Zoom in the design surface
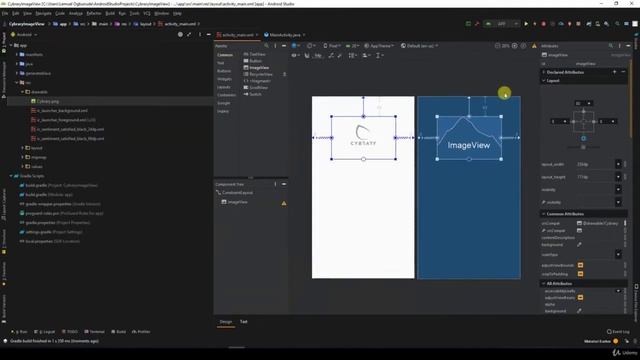Screen dimensions: 640x360 (515, 46)
